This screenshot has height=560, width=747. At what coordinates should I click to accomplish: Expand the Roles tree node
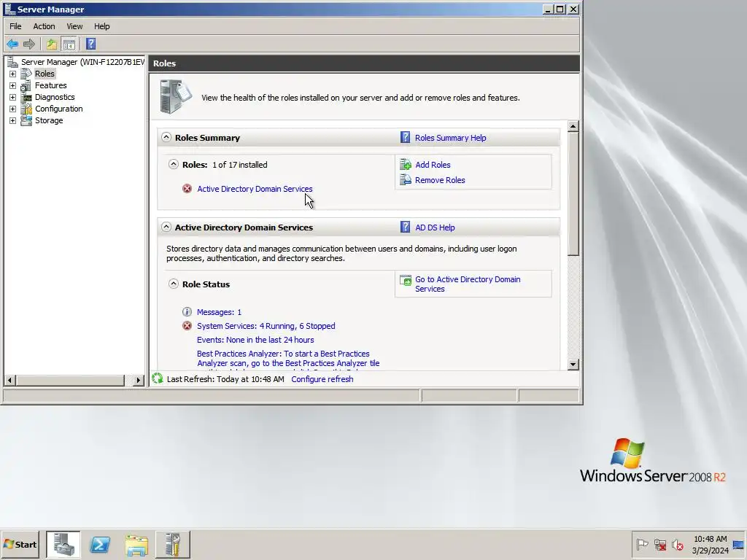pos(13,74)
